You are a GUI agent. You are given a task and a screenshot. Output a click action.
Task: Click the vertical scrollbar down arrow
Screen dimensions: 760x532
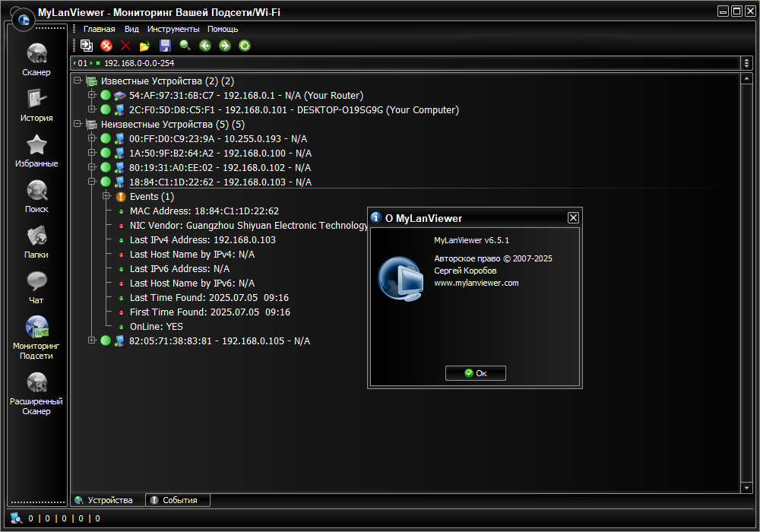point(746,488)
